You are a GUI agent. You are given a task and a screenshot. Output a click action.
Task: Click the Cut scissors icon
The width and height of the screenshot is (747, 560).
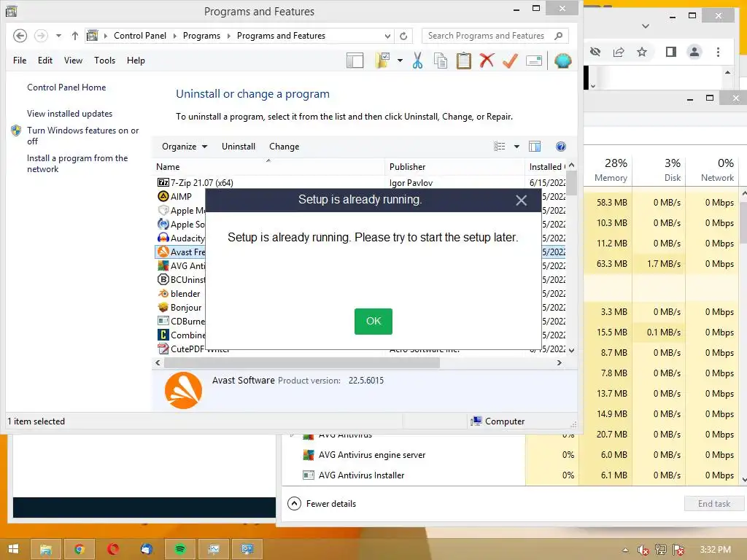point(417,61)
